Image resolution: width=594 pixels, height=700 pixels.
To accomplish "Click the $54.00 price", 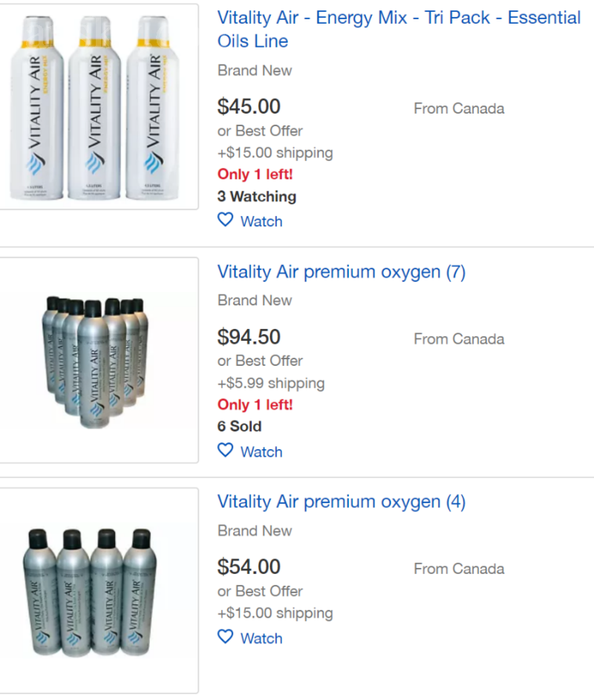I will click(x=249, y=567).
